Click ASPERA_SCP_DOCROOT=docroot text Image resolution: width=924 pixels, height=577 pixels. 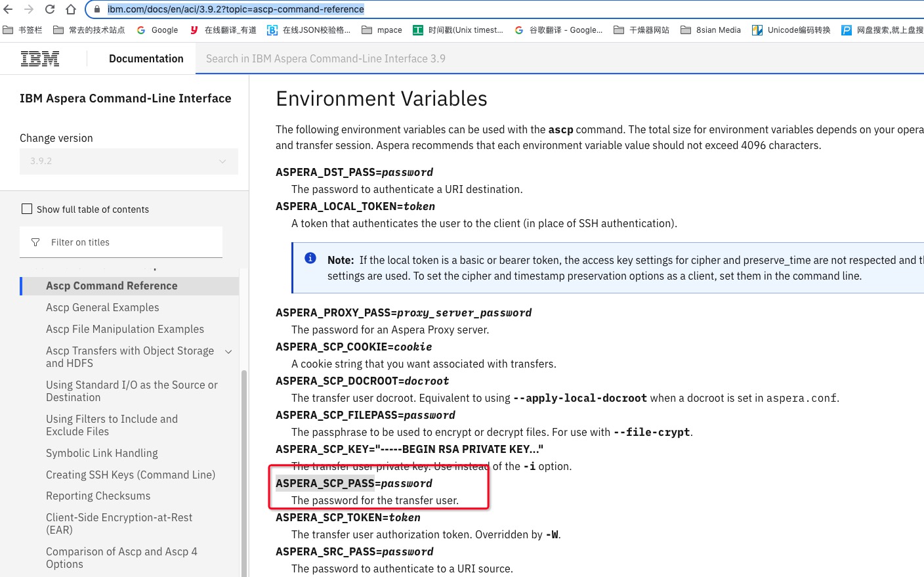click(362, 381)
